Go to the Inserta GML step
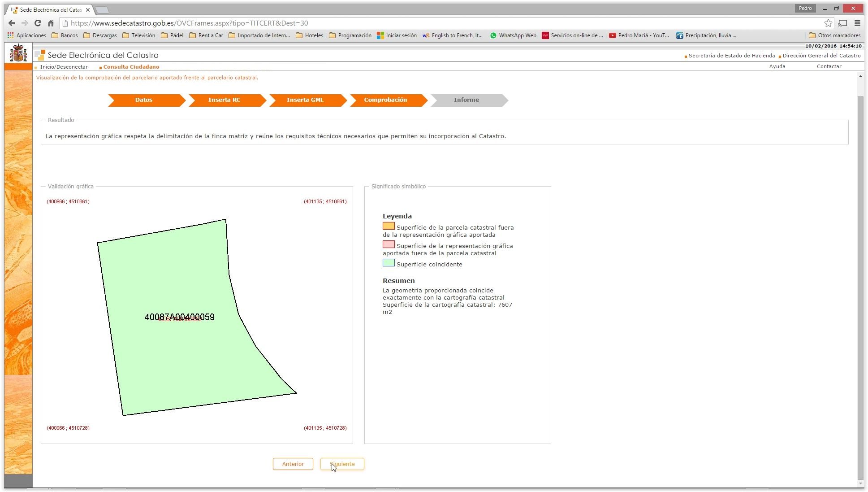This screenshot has width=868, height=492. 307,100
